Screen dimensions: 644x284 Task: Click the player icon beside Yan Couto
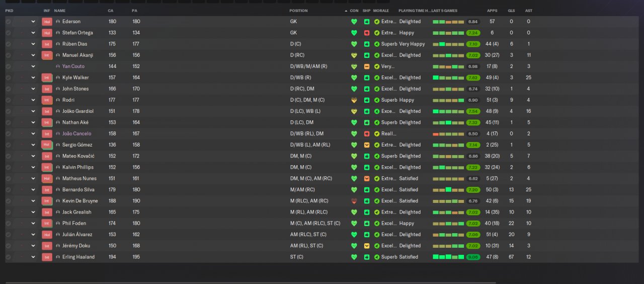(58, 66)
